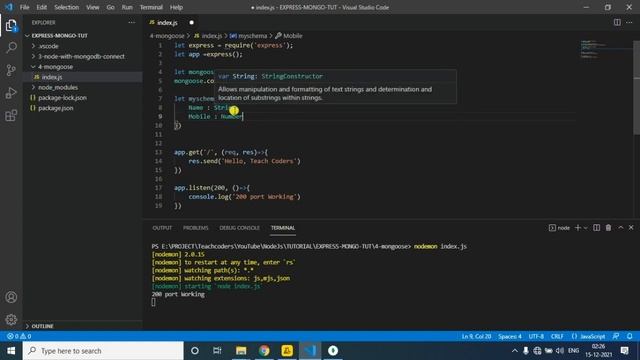The width and height of the screenshot is (640, 360).
Task: Open notifications bell in status bar
Action: pos(629,336)
